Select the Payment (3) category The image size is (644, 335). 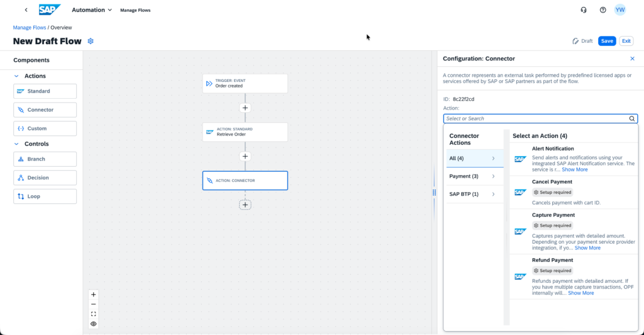475,176
